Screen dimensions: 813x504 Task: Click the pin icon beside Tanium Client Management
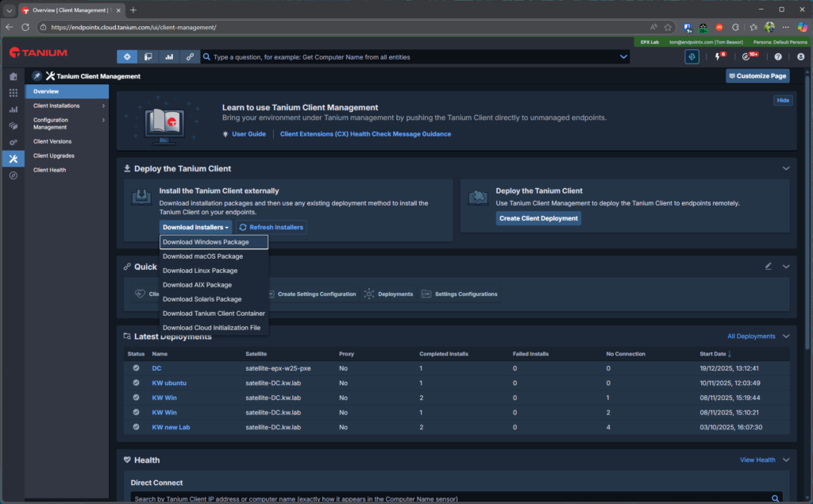coord(37,76)
